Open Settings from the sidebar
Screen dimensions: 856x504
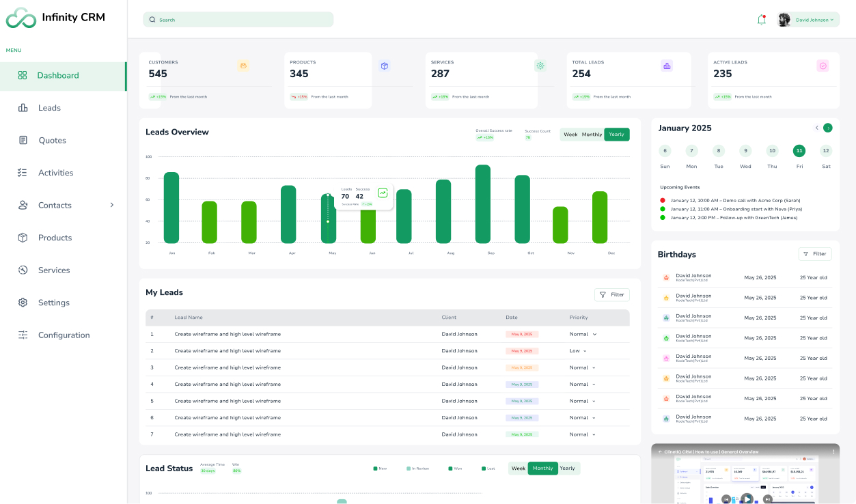54,303
